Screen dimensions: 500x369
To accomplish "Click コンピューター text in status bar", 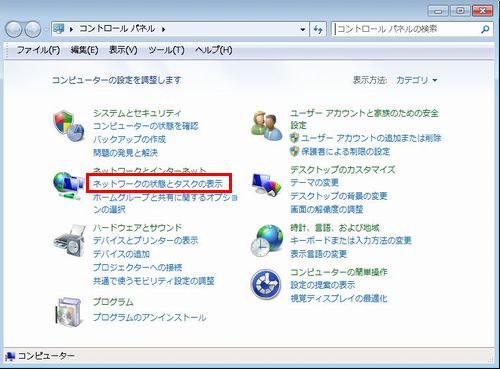I will [x=46, y=356].
